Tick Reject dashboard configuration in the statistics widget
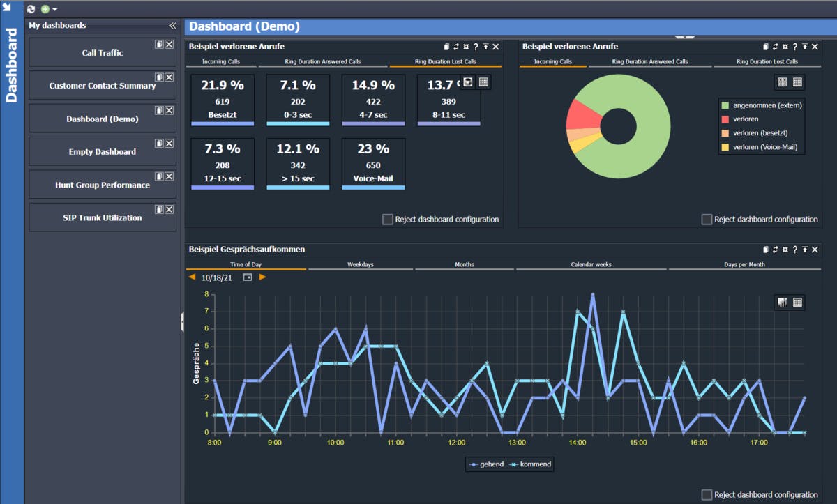This screenshot has height=504, width=837. 388,219
